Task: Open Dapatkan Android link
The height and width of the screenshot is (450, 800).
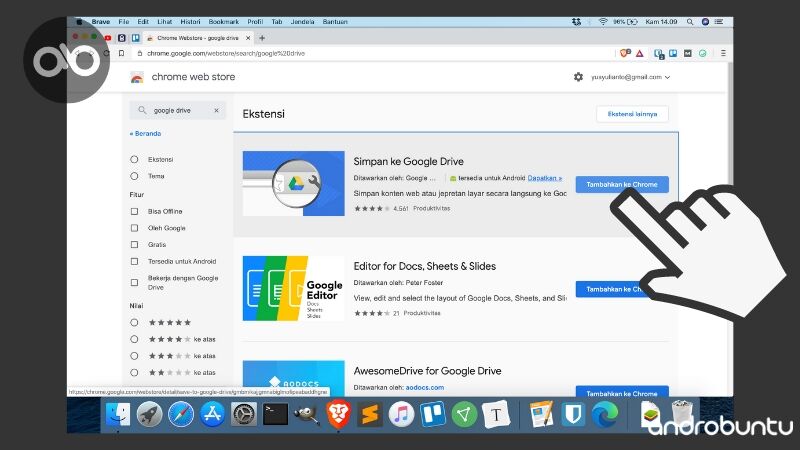Action: [544, 178]
